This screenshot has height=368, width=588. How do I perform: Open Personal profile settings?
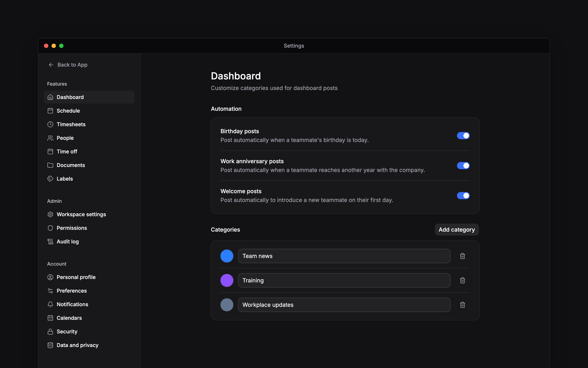[89, 277]
